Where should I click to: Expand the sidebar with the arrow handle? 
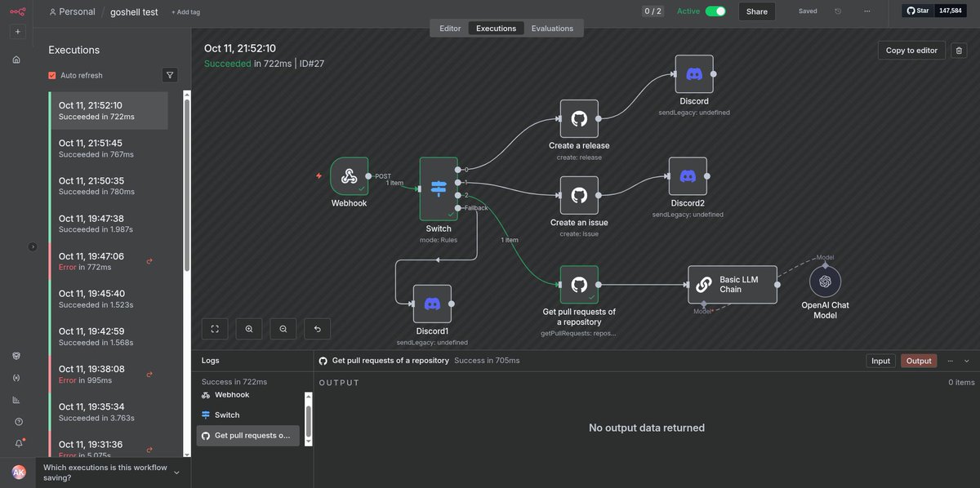(33, 246)
